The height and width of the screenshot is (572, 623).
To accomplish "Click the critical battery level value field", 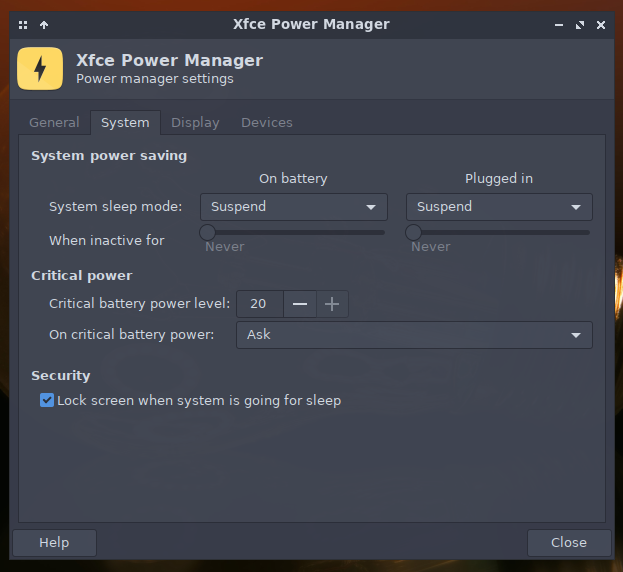I will pyautogui.click(x=260, y=304).
